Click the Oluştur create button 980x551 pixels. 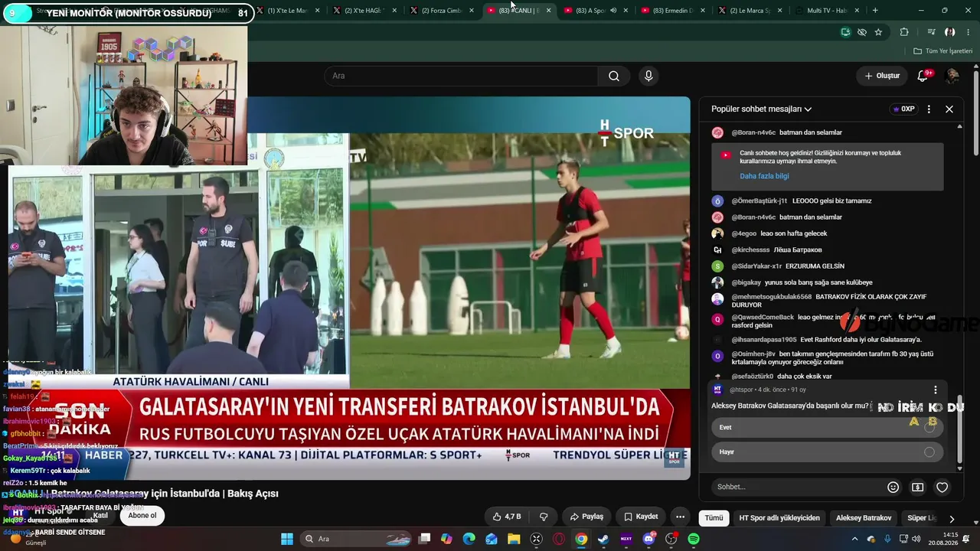coord(882,76)
